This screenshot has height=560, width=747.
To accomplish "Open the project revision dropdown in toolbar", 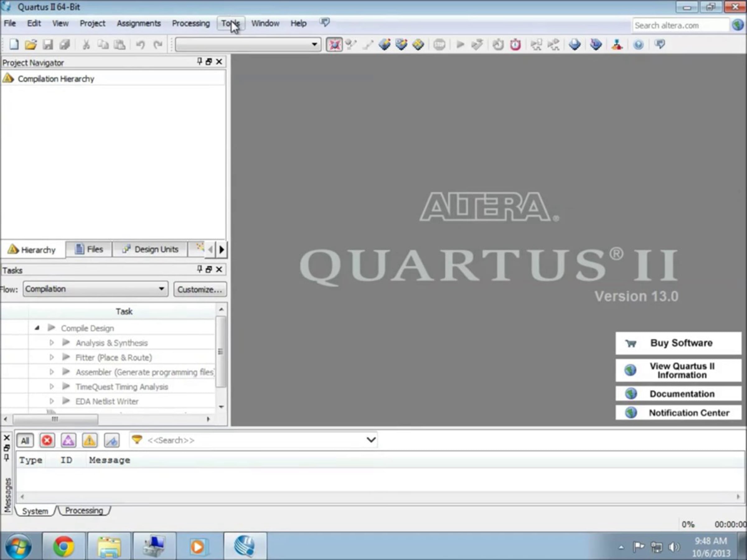I will coord(247,44).
